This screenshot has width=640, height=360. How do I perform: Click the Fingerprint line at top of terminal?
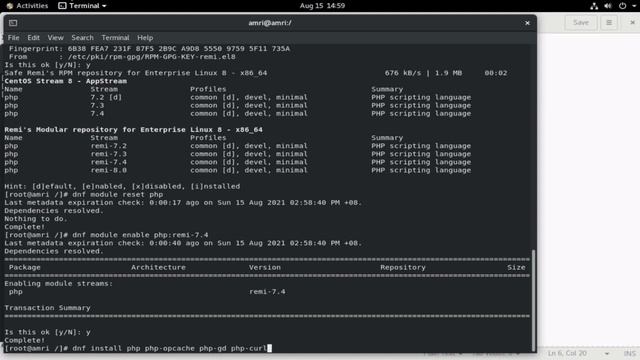149,49
